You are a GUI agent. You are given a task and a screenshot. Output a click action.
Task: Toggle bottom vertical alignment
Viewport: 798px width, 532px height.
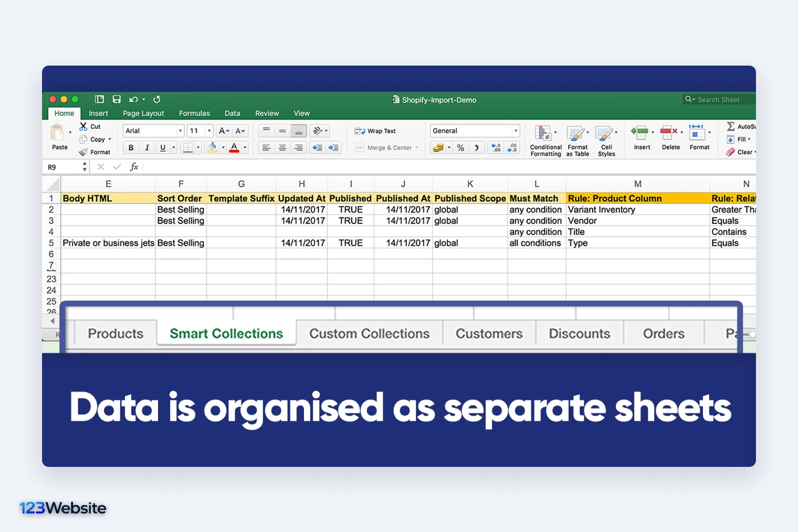click(x=298, y=131)
